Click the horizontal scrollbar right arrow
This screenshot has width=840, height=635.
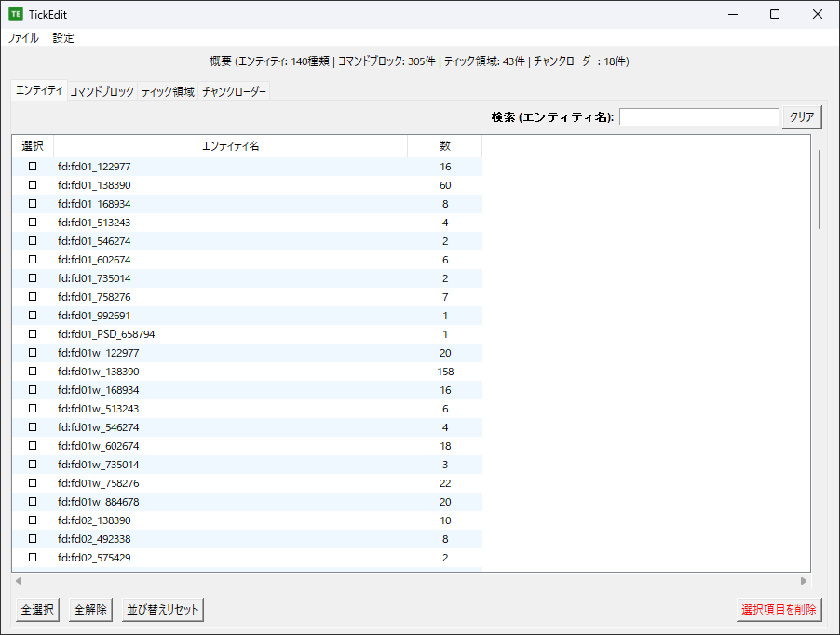coord(804,581)
